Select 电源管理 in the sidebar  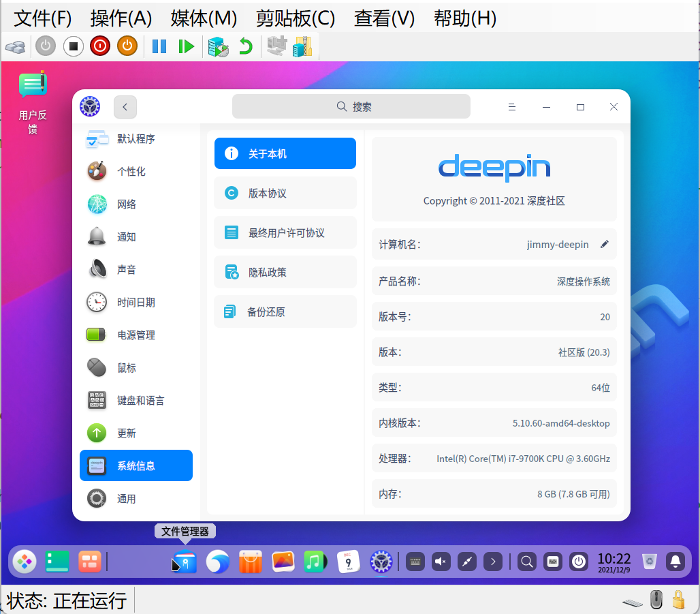[x=136, y=335]
